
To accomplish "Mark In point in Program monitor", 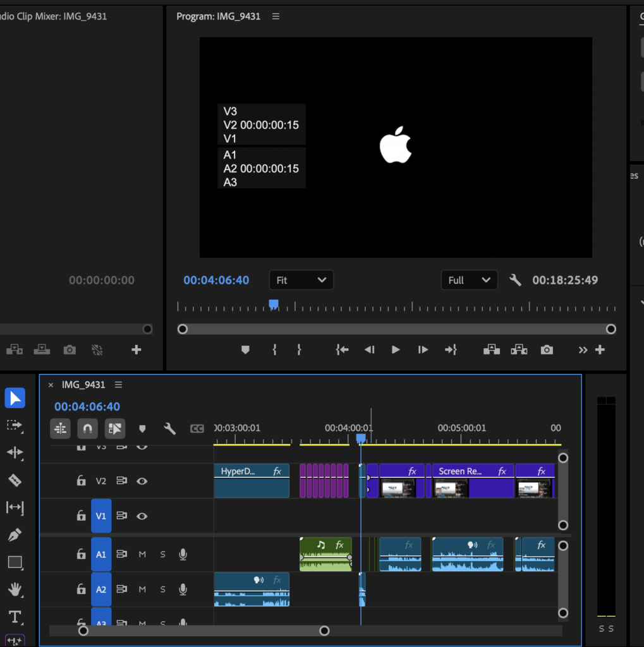I will pyautogui.click(x=274, y=350).
